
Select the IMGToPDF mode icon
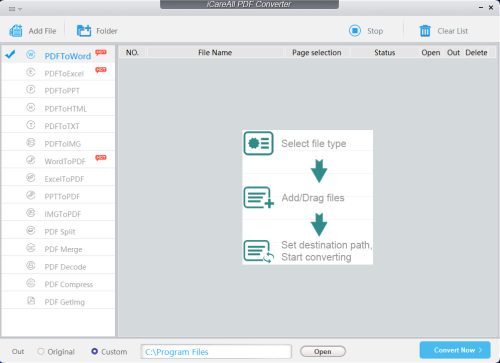click(31, 213)
